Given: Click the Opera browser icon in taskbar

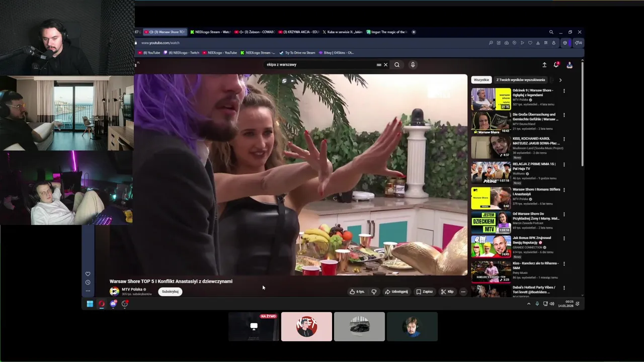Looking at the screenshot, I should [x=101, y=304].
